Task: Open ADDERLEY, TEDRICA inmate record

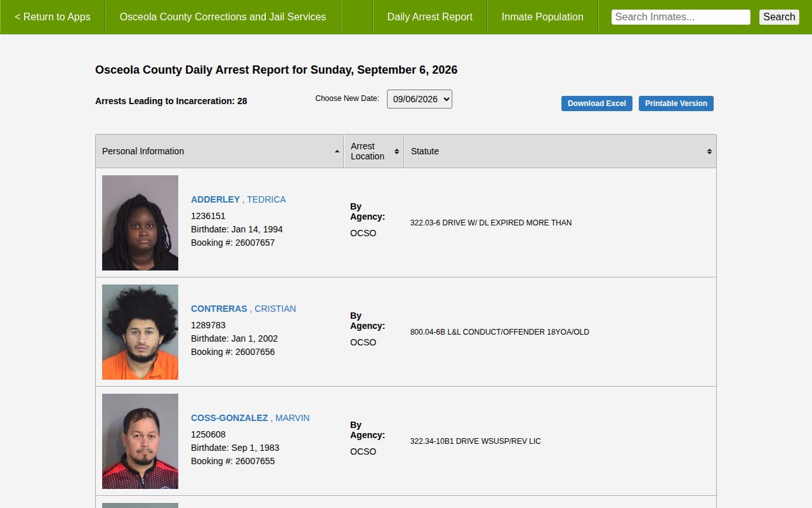Action: click(239, 199)
